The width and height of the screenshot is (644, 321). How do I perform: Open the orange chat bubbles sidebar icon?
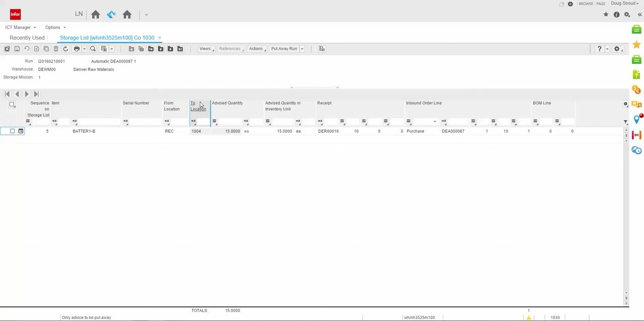click(636, 105)
